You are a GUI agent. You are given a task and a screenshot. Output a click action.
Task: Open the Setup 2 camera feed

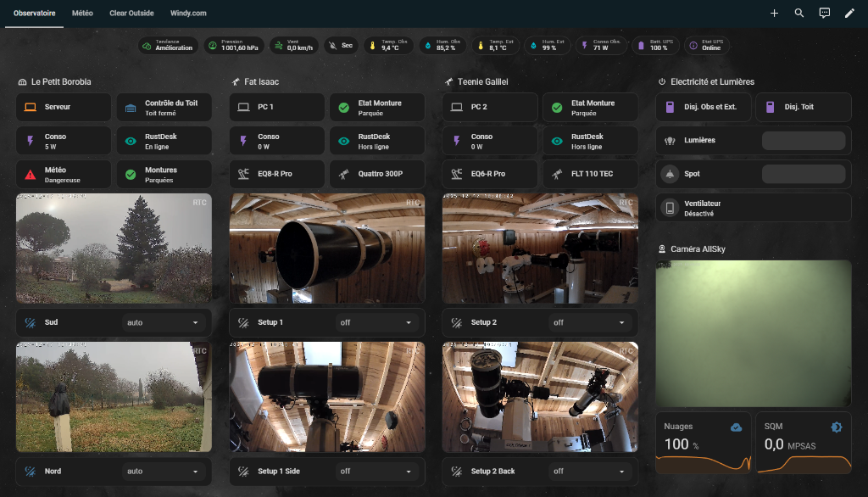540,248
